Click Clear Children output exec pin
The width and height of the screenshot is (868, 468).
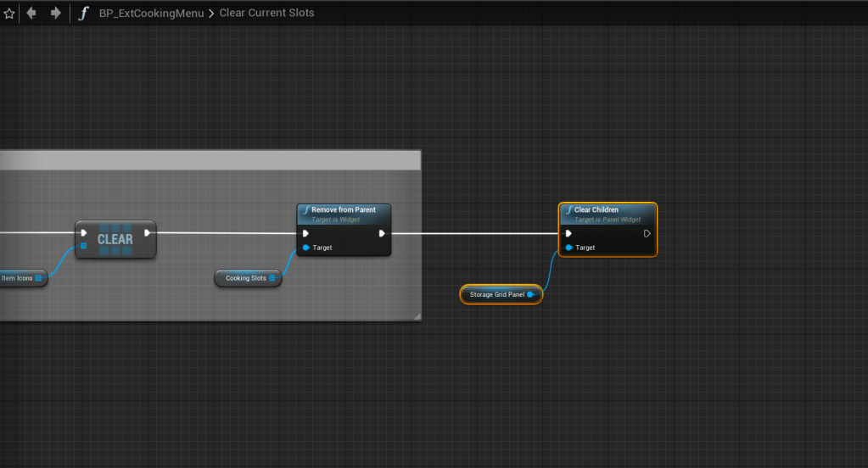(x=647, y=233)
